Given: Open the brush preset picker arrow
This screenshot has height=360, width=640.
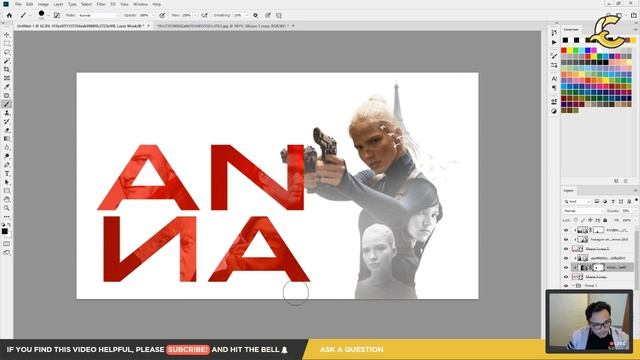Looking at the screenshot, I should point(48,16).
